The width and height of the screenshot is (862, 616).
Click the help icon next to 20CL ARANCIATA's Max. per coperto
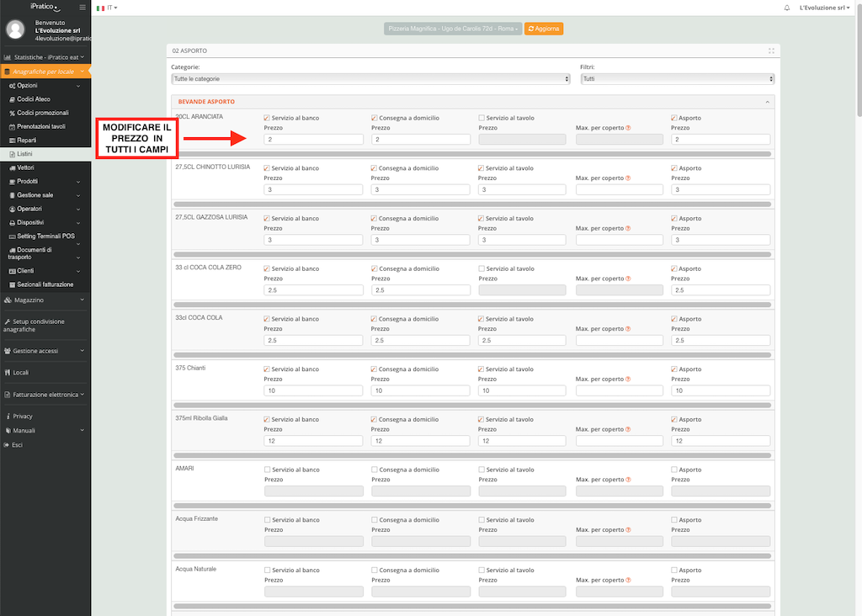pyautogui.click(x=628, y=128)
